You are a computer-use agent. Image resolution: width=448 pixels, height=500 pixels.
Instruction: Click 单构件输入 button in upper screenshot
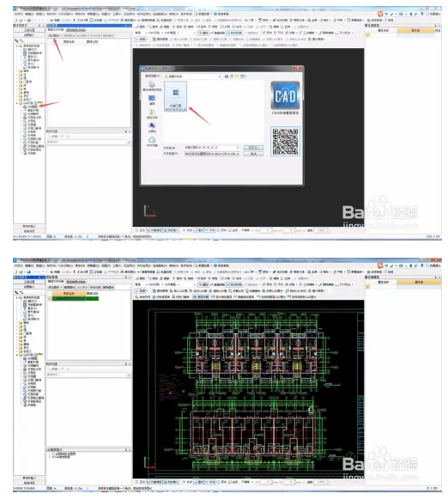[29, 226]
